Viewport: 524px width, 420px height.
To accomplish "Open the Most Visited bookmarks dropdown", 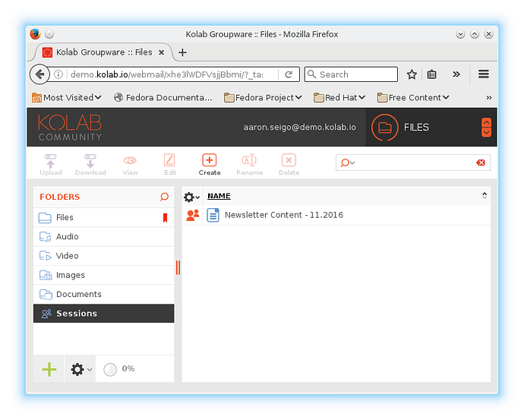I will [67, 97].
